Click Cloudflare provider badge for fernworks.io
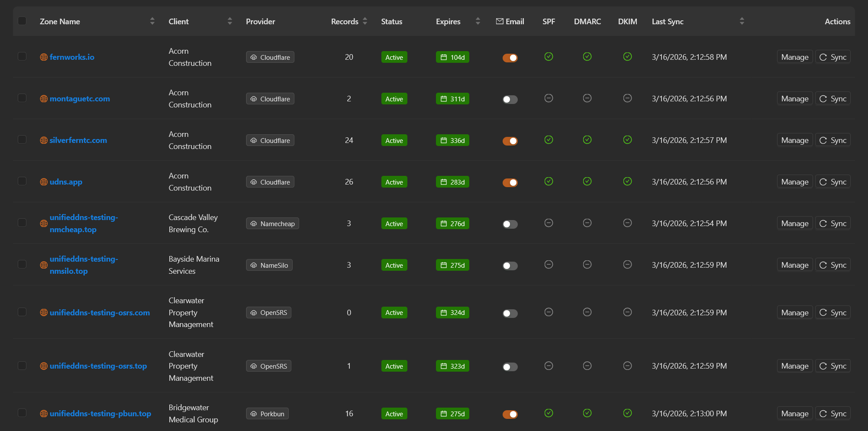This screenshot has width=868, height=431. [x=270, y=57]
